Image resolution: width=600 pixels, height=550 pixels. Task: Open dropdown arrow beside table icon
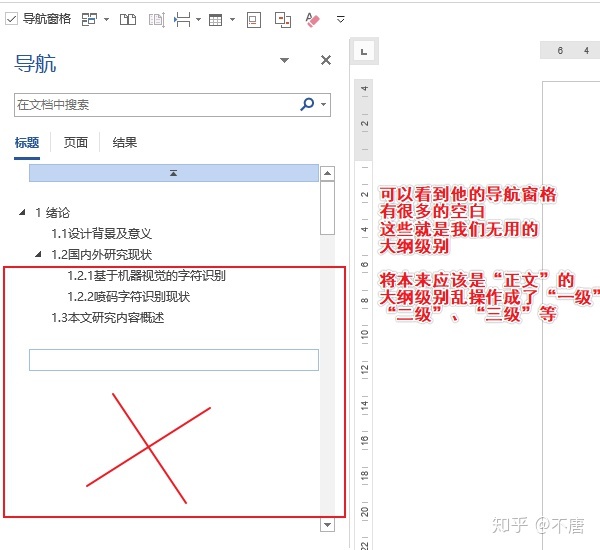[x=232, y=19]
